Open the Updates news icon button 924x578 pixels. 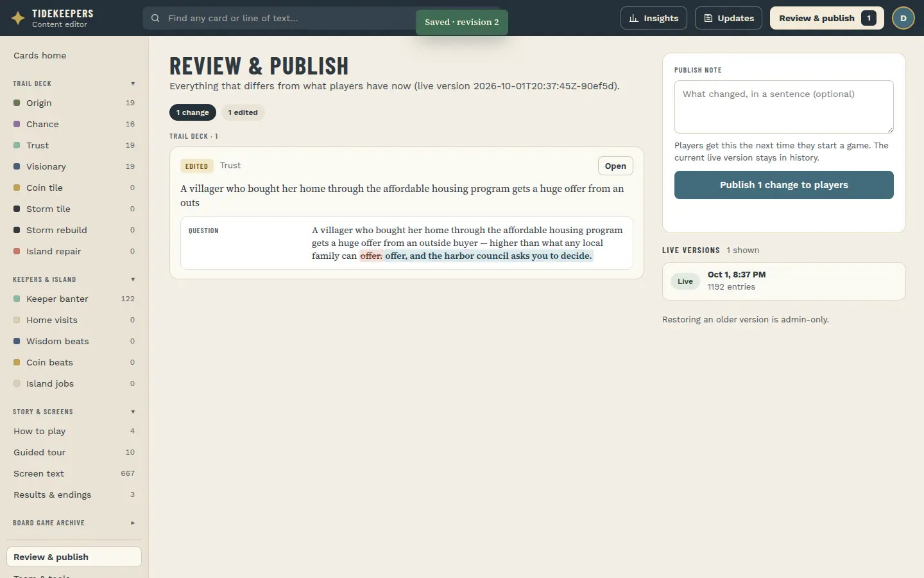729,18
